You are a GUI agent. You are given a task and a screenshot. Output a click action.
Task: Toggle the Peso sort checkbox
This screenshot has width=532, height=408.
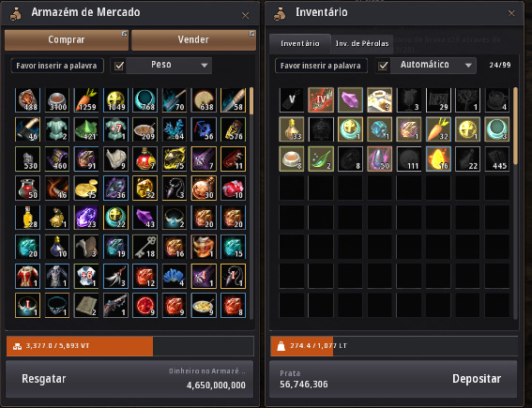119,66
